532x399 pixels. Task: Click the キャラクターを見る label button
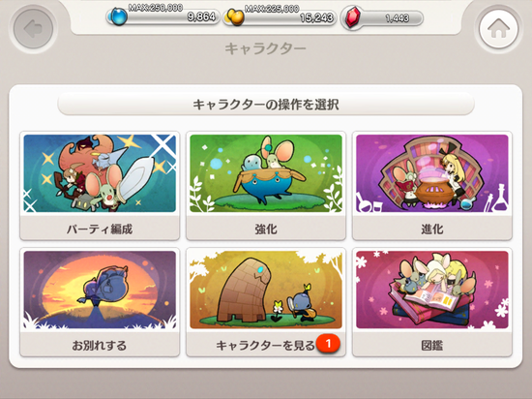point(266,346)
